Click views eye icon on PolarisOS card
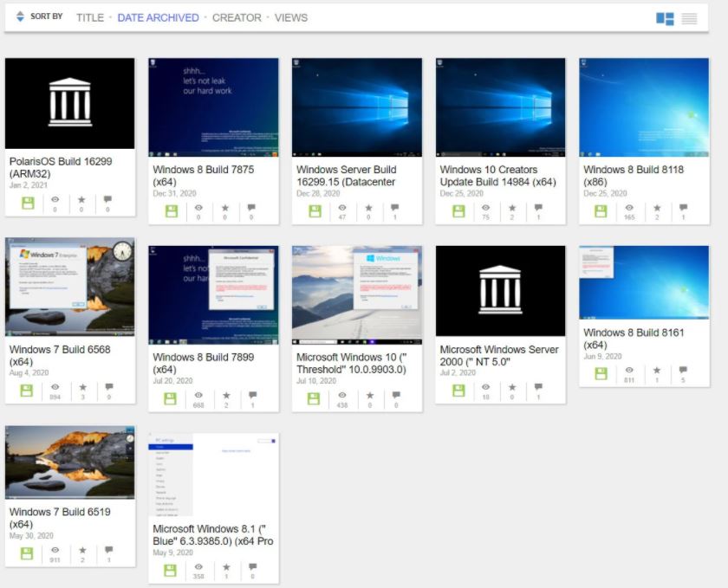This screenshot has width=728, height=588. click(x=55, y=199)
